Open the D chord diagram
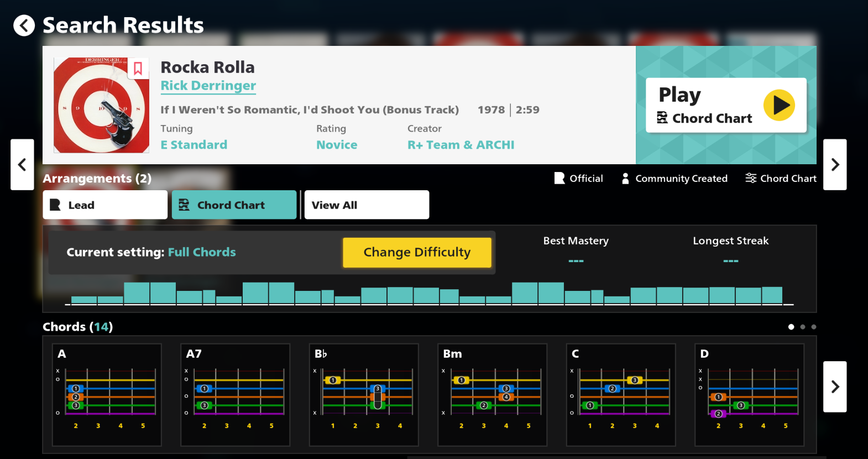Screen dimensions: 868x459 [749, 395]
